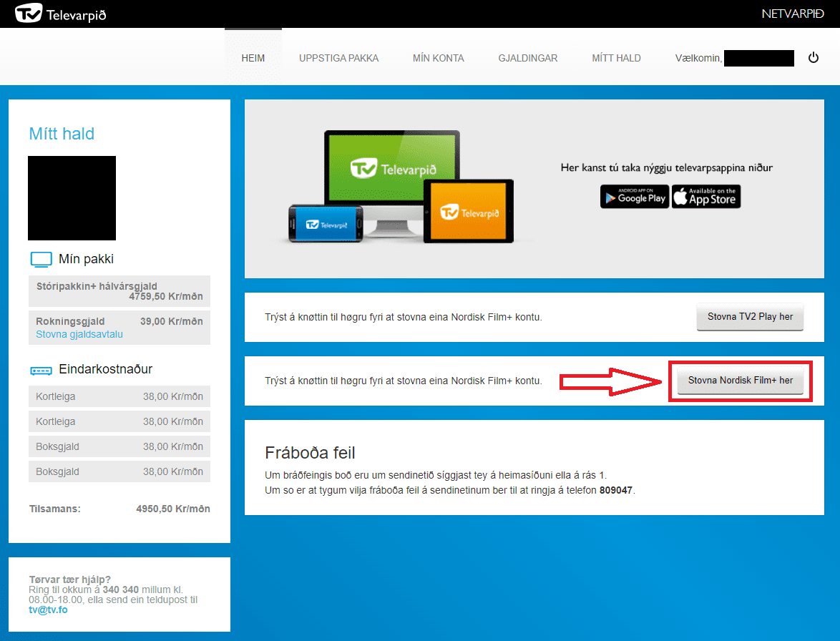
Task: Click the Fráboða feil heading
Action: point(310,453)
